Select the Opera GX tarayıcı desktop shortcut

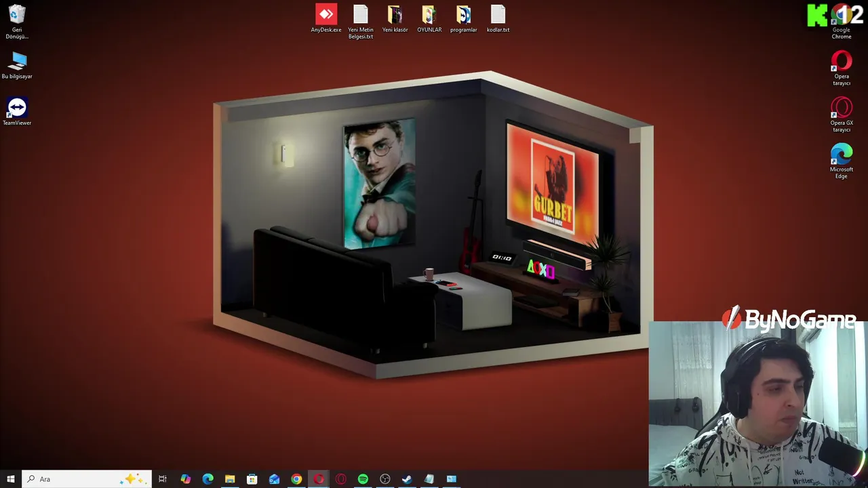[x=842, y=115]
